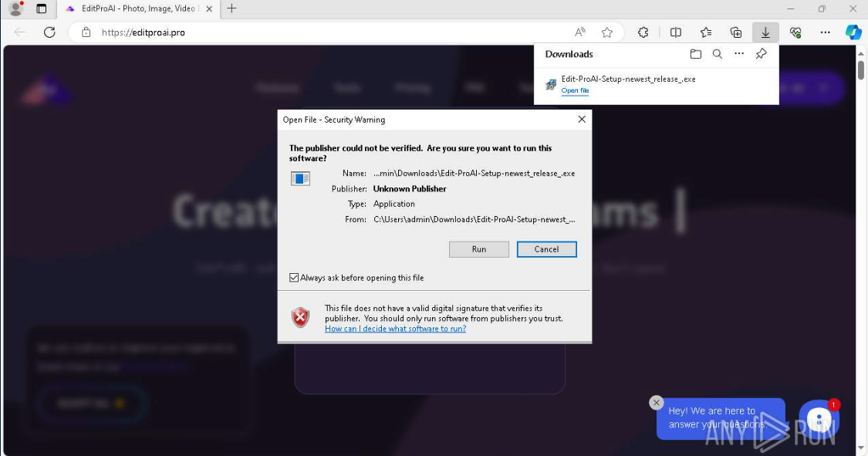The image size is (868, 456).
Task: Open a new tab with plus button
Action: coord(231,8)
